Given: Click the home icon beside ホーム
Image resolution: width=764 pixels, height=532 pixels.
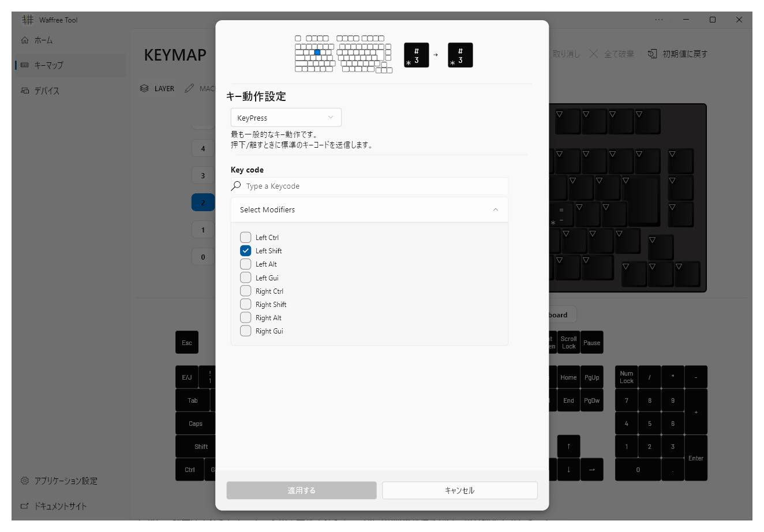Looking at the screenshot, I should (24, 40).
